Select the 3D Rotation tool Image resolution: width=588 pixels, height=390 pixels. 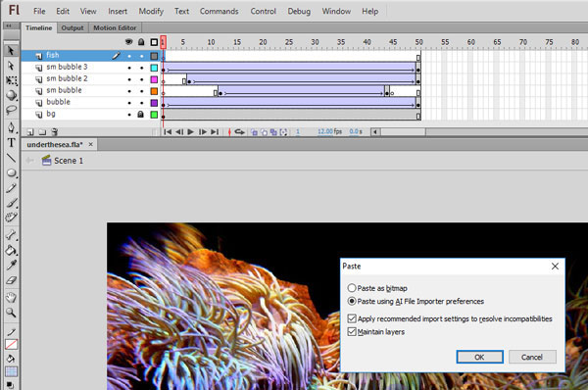pos(11,95)
